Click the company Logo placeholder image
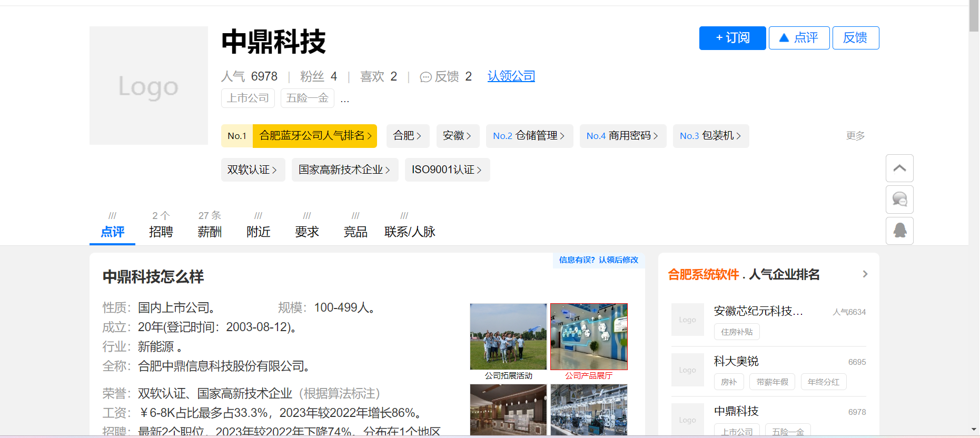This screenshot has height=438, width=980. (149, 85)
